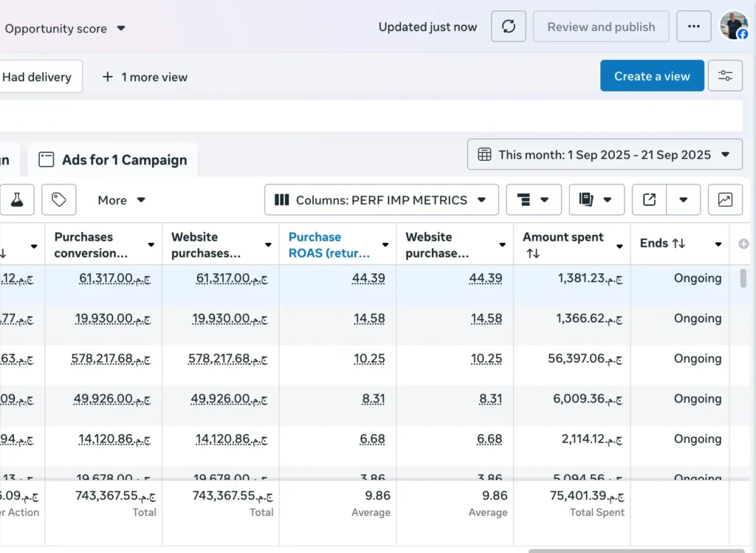Open the This month date range picker
Viewport: 756px width, 553px height.
tap(605, 155)
